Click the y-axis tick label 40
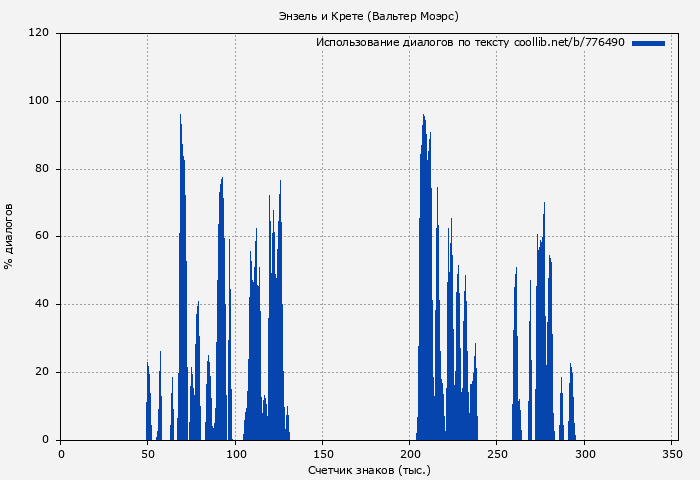 click(x=42, y=304)
